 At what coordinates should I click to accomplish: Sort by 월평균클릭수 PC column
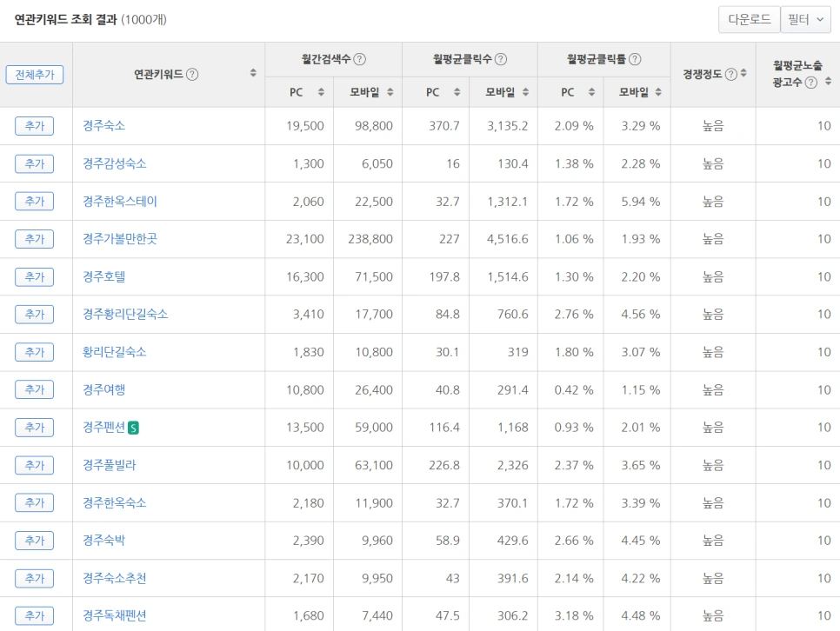click(457, 92)
